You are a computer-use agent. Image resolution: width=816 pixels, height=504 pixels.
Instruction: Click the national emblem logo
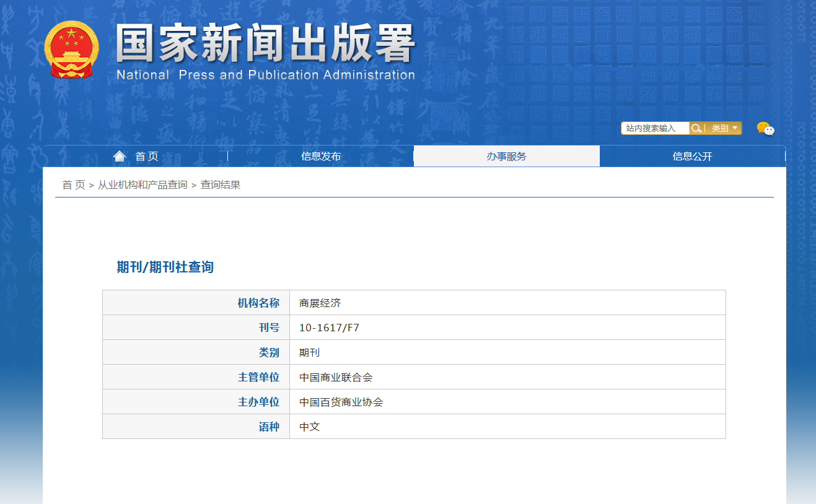pyautogui.click(x=72, y=51)
